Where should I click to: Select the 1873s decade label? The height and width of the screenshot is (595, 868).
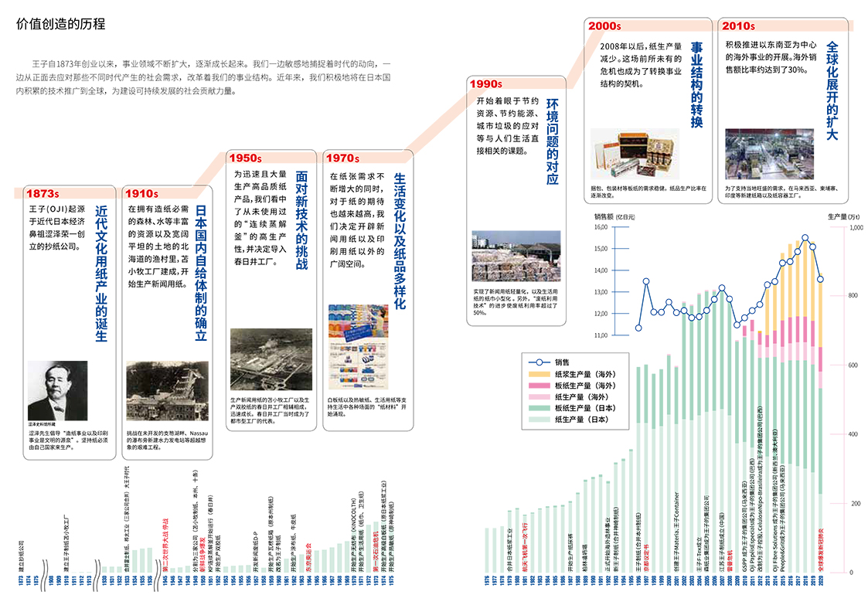tap(43, 193)
